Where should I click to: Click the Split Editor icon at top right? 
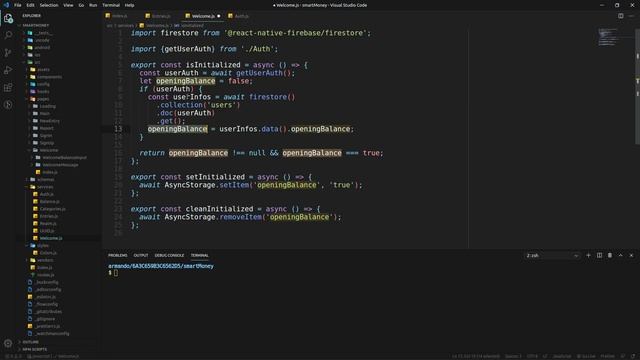[620, 16]
